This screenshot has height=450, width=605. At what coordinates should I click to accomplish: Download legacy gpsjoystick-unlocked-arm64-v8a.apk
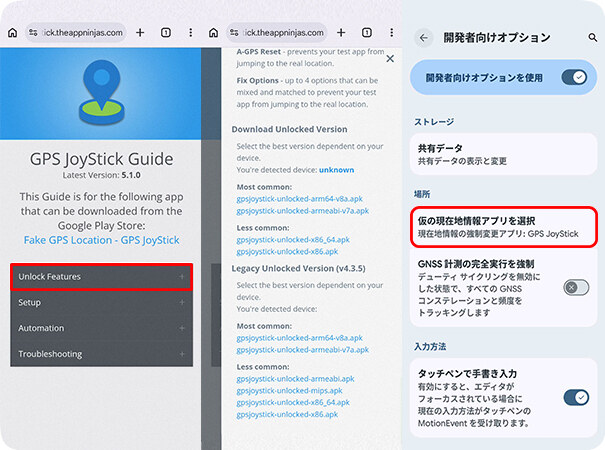click(x=299, y=338)
